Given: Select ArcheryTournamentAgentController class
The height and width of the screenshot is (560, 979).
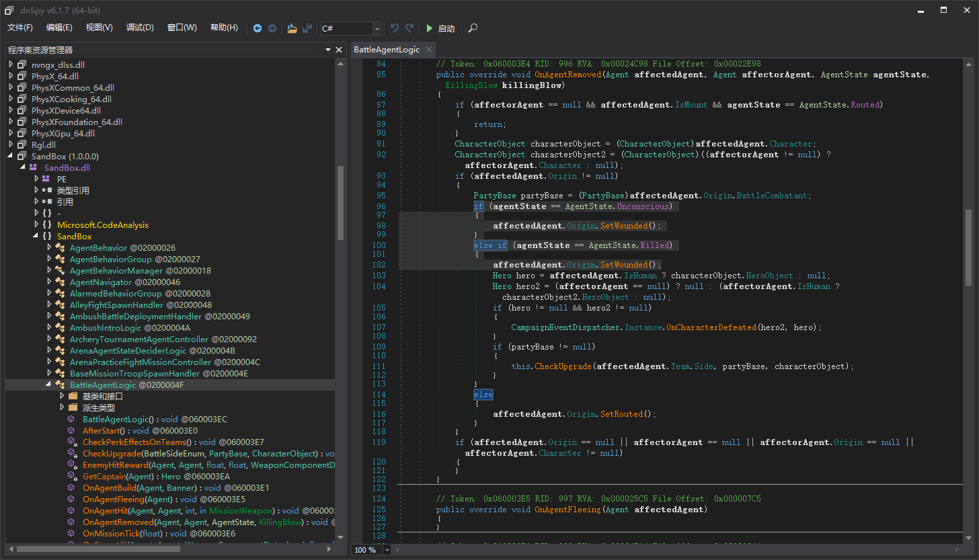Looking at the screenshot, I should 163,339.
